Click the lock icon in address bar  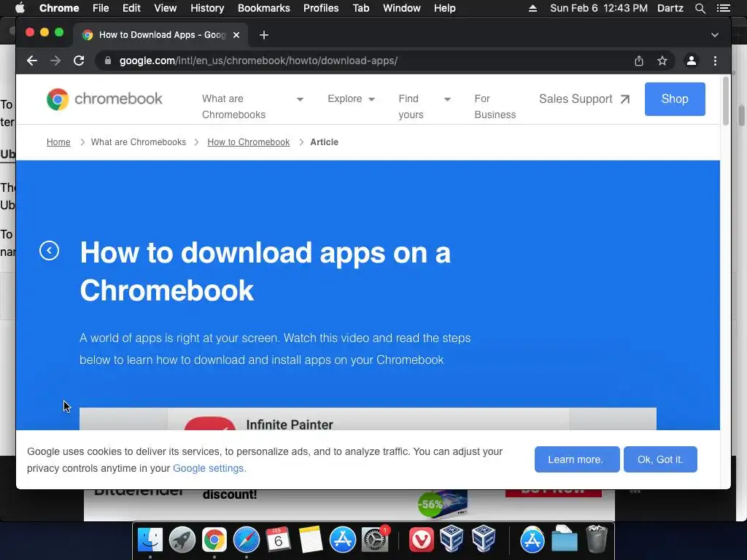coord(108,61)
